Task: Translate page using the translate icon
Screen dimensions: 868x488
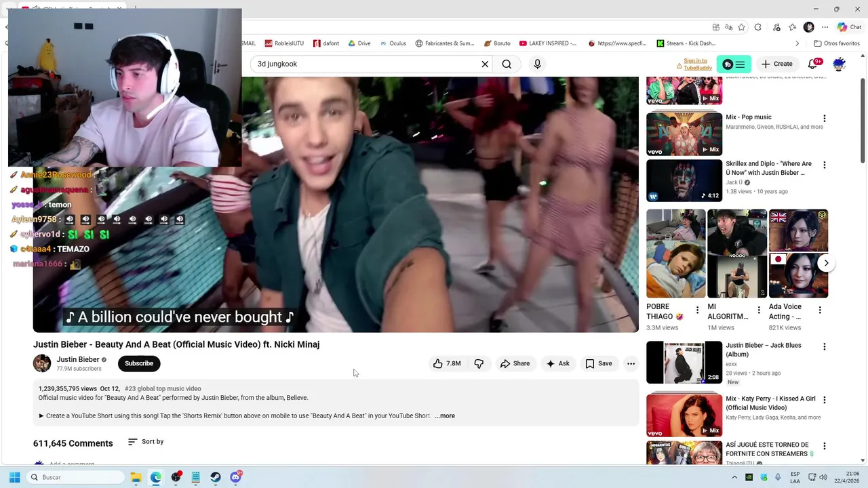Action: pos(728,27)
